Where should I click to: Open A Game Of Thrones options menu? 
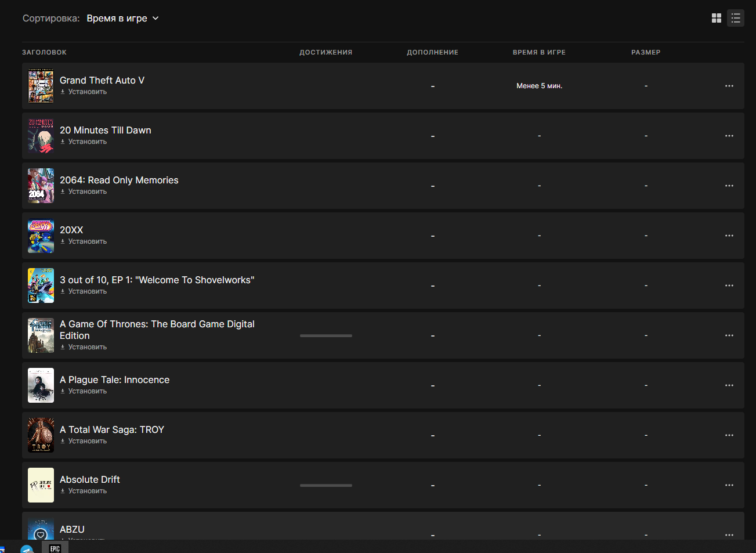(729, 335)
